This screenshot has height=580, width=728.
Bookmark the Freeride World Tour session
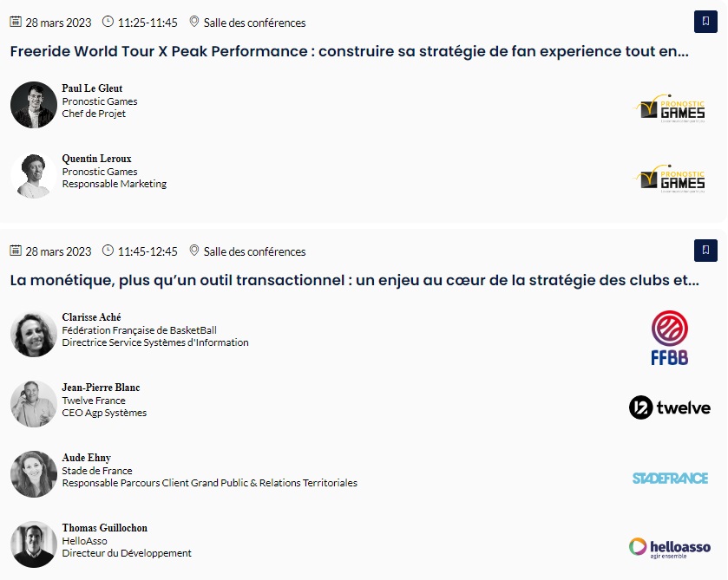705,22
